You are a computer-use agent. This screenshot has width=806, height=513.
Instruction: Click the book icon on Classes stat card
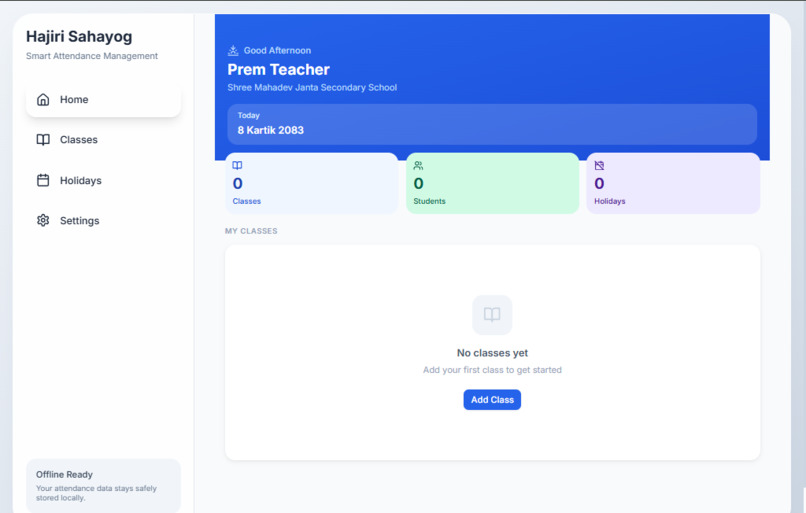(237, 166)
